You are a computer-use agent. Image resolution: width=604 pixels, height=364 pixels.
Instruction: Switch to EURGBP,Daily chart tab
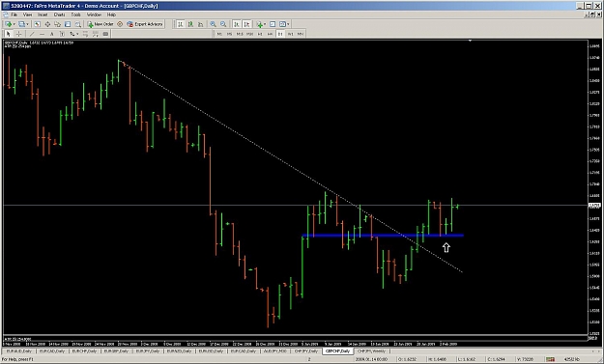click(x=116, y=351)
